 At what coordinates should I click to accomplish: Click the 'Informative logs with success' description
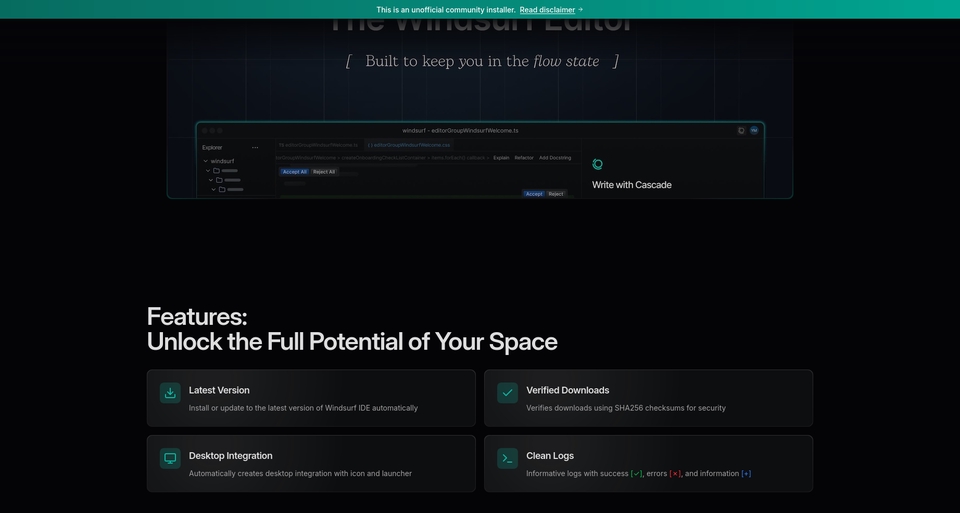(x=639, y=474)
